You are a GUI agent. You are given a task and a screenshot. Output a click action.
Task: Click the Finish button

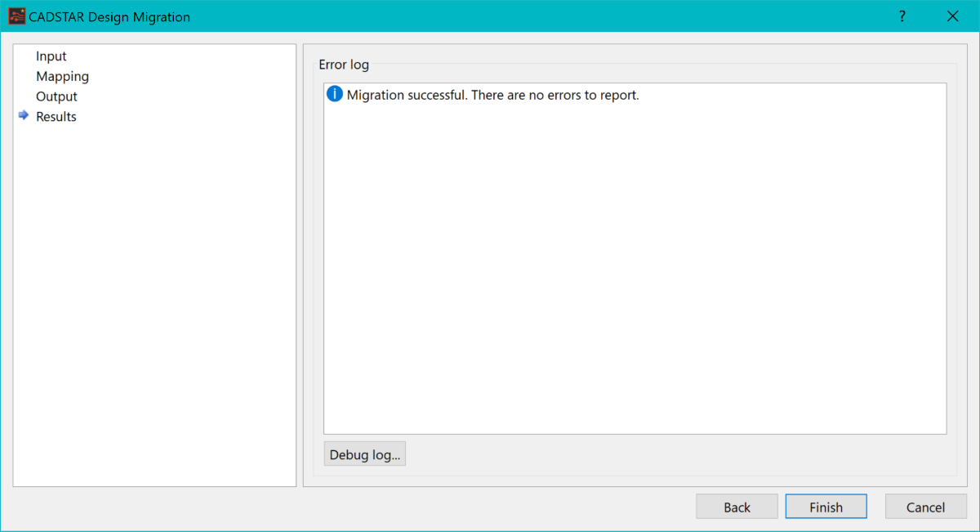[826, 507]
